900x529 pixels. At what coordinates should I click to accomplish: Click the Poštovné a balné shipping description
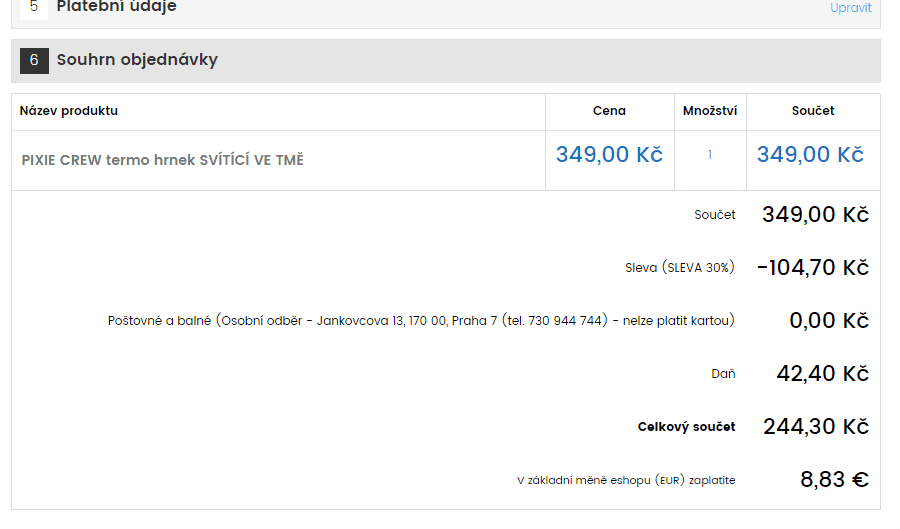point(421,321)
